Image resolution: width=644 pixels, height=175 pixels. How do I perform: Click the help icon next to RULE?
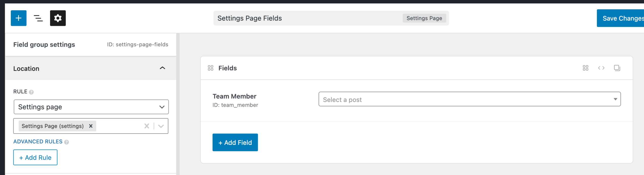31,92
